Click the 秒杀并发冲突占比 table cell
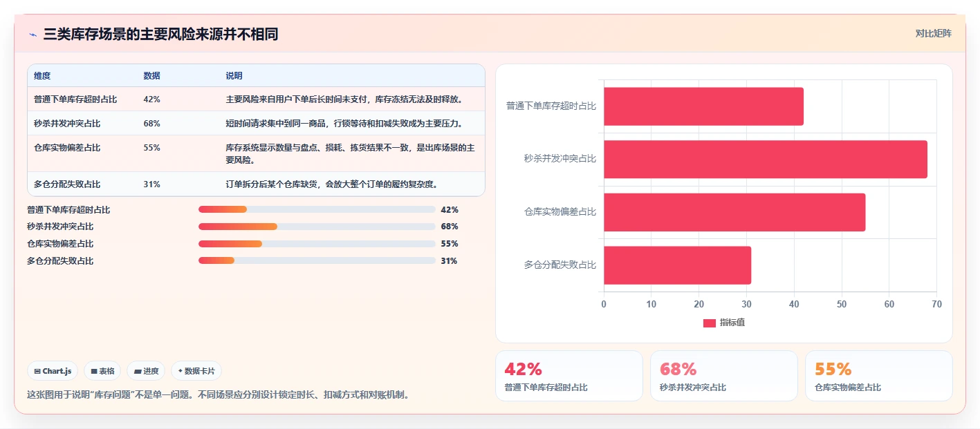Viewport: 980px width, 429px height. 67,124
